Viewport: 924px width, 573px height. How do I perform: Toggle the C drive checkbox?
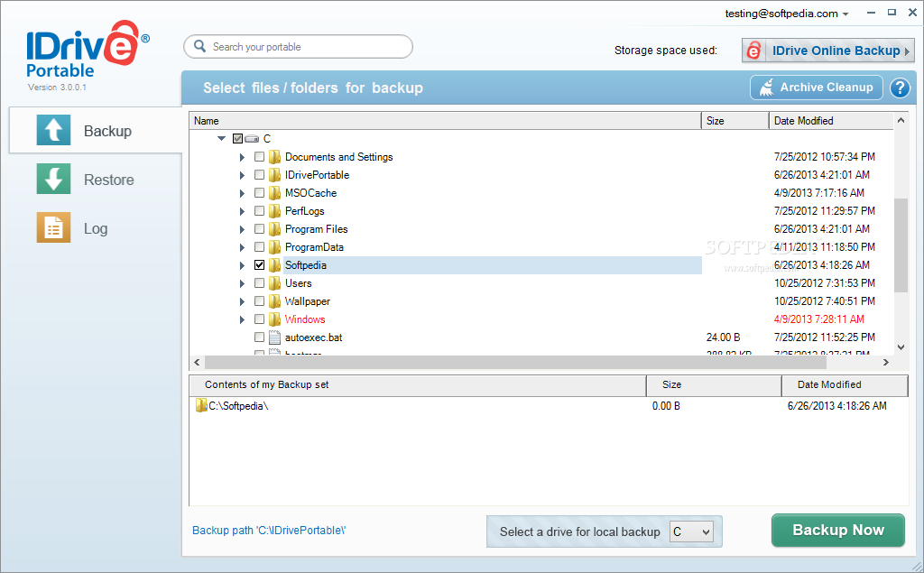tap(237, 139)
